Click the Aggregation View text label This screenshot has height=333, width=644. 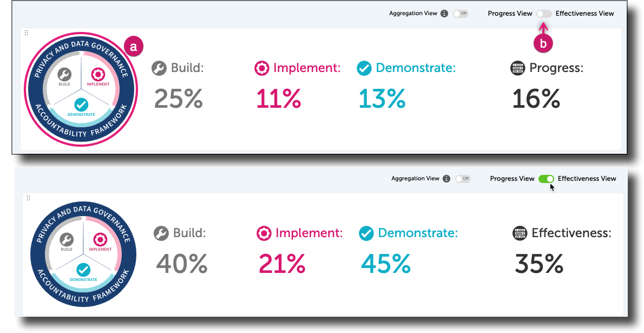click(415, 13)
